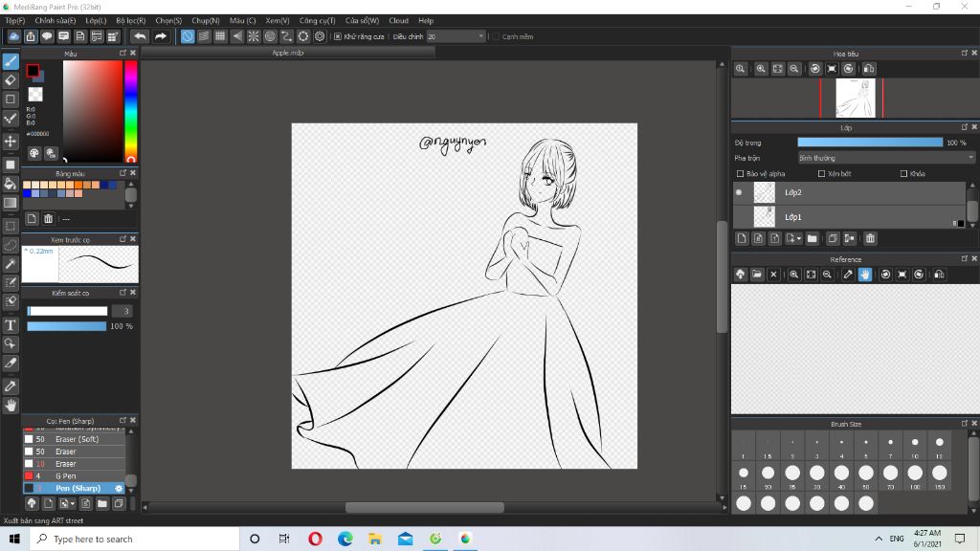Open settings gear for Pen (Sharp) brush
The width and height of the screenshot is (980, 551).
(119, 489)
